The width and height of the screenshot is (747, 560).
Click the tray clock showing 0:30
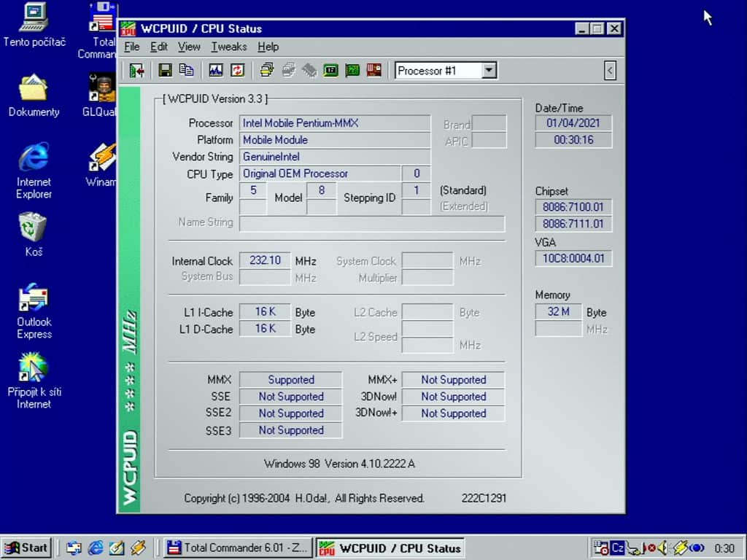(724, 548)
